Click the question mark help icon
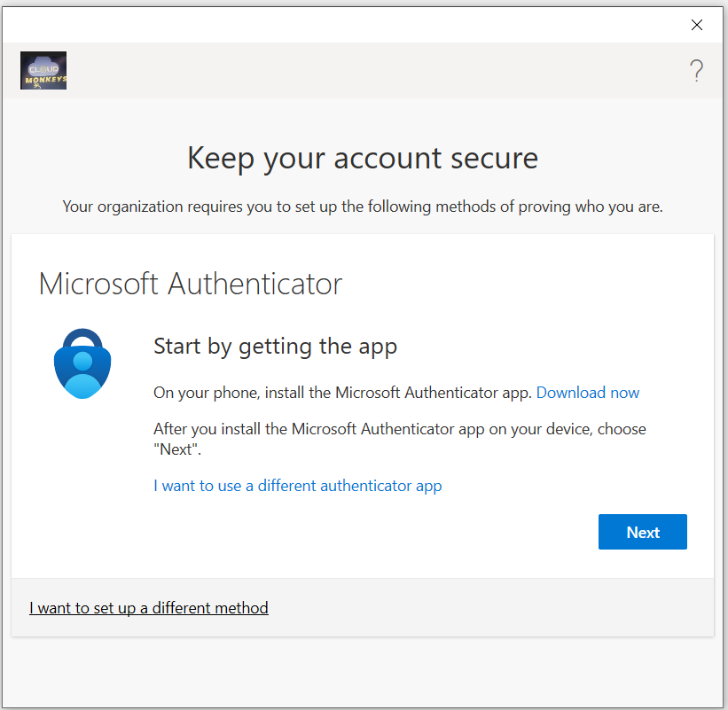728x710 pixels. coord(696,71)
